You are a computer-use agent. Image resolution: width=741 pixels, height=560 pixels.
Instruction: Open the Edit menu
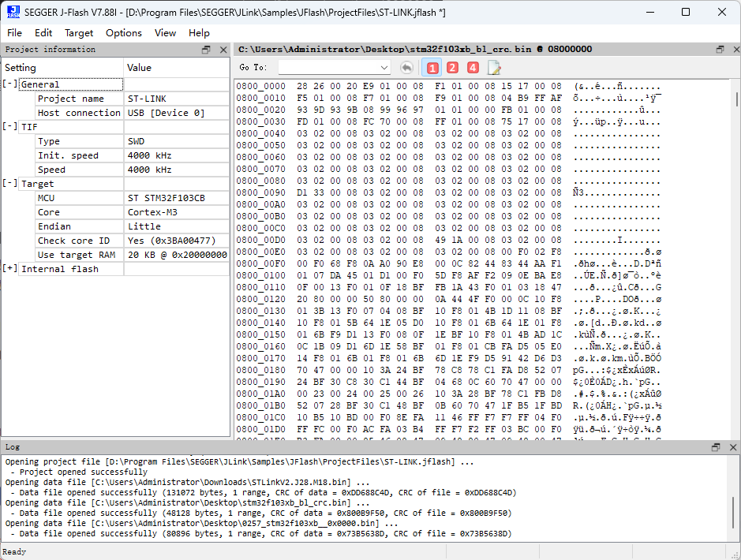(x=43, y=33)
